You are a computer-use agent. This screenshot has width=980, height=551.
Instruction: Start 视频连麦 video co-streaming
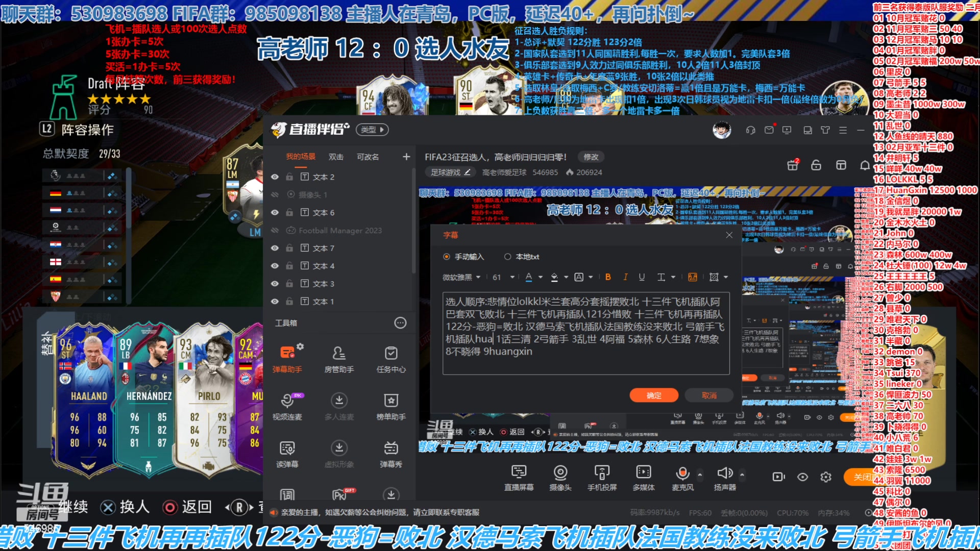pyautogui.click(x=287, y=406)
